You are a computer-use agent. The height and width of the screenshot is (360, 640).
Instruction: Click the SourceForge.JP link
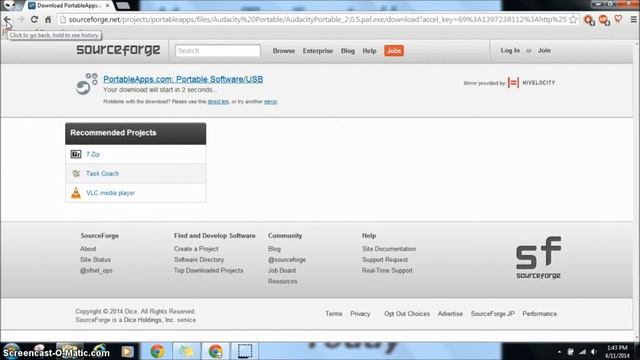pos(493,313)
